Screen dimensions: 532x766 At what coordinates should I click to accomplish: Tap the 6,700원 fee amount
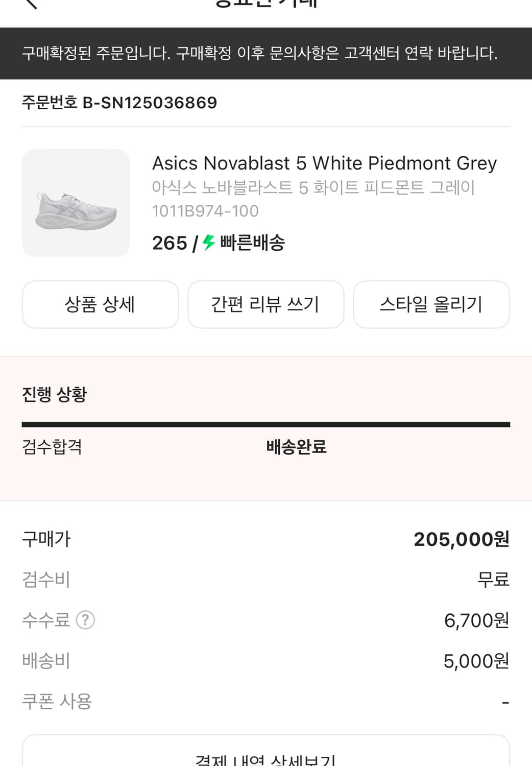tap(476, 620)
